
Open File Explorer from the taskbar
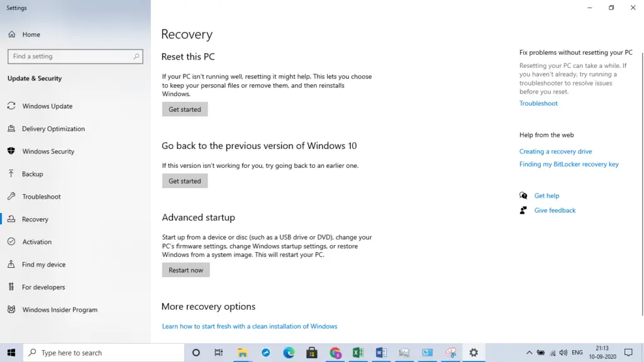[242, 353]
